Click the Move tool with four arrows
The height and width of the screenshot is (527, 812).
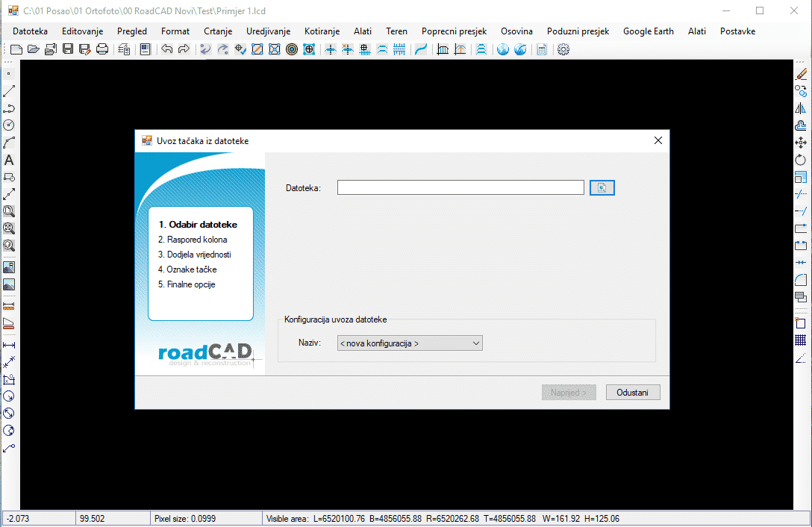tap(801, 143)
